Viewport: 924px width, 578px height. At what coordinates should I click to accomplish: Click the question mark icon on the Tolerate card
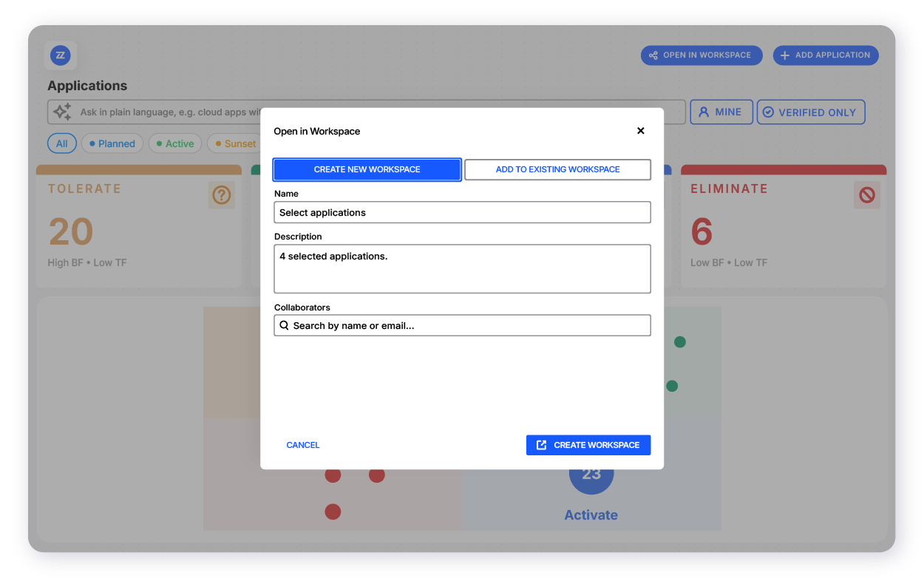tap(222, 195)
